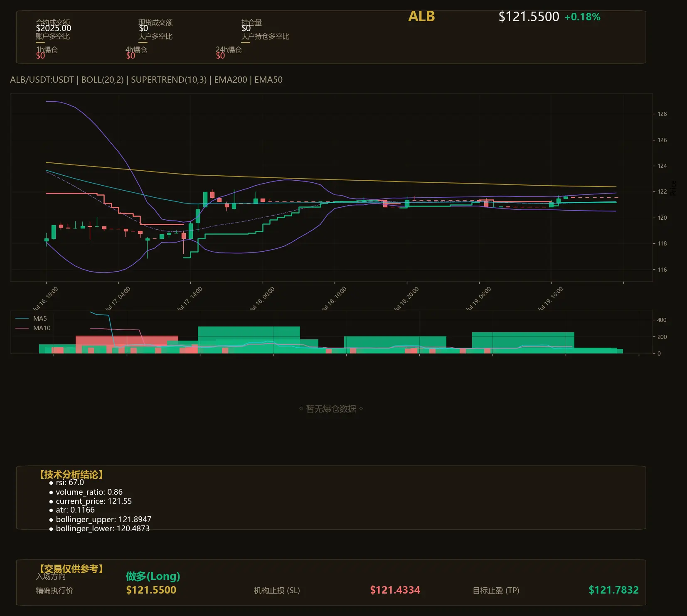Click the 124 price axis label

[x=662, y=166]
